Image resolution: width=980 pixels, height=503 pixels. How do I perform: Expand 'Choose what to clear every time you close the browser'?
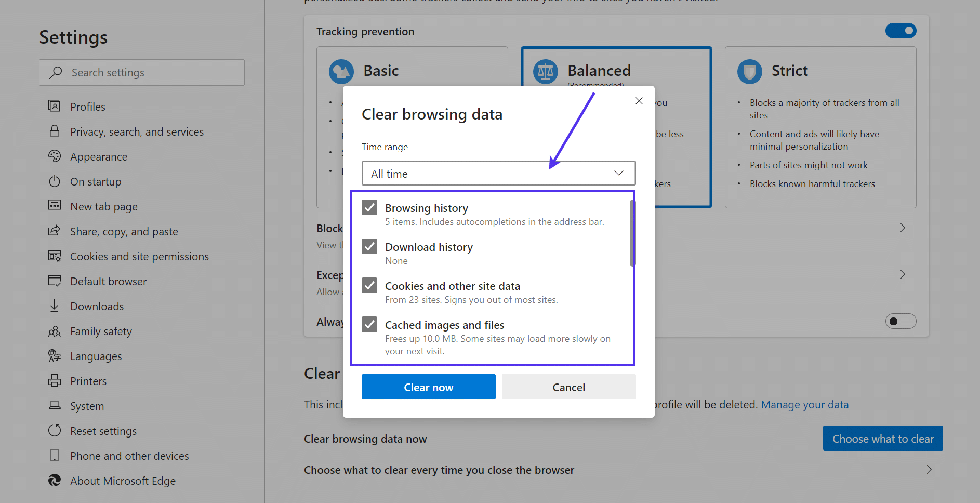(929, 469)
